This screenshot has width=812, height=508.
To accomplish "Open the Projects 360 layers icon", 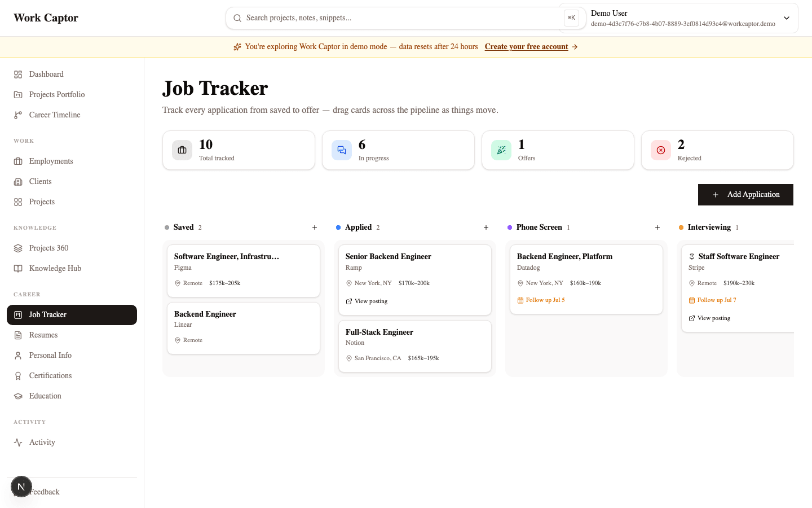I will point(18,248).
